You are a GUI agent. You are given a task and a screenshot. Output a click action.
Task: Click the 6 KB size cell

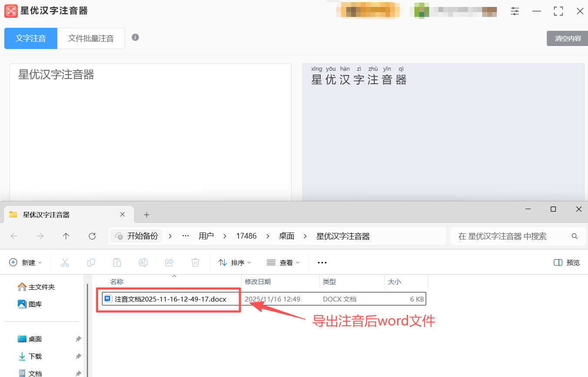tap(417, 299)
